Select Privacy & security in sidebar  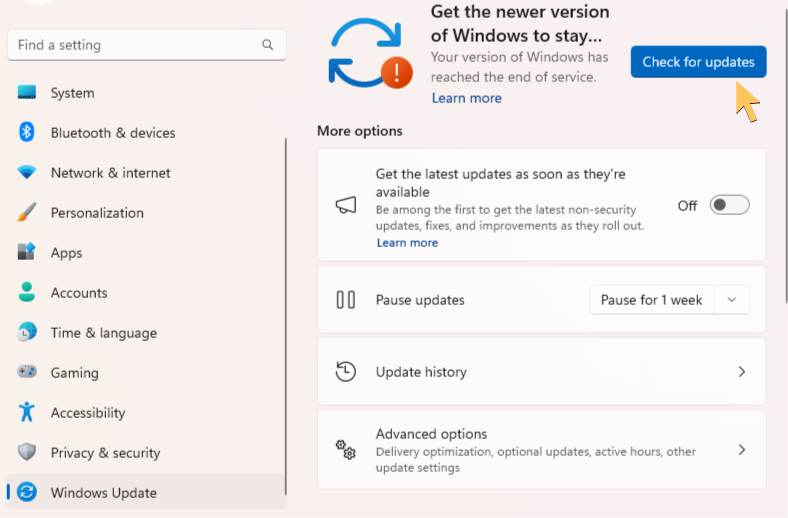pos(146,452)
